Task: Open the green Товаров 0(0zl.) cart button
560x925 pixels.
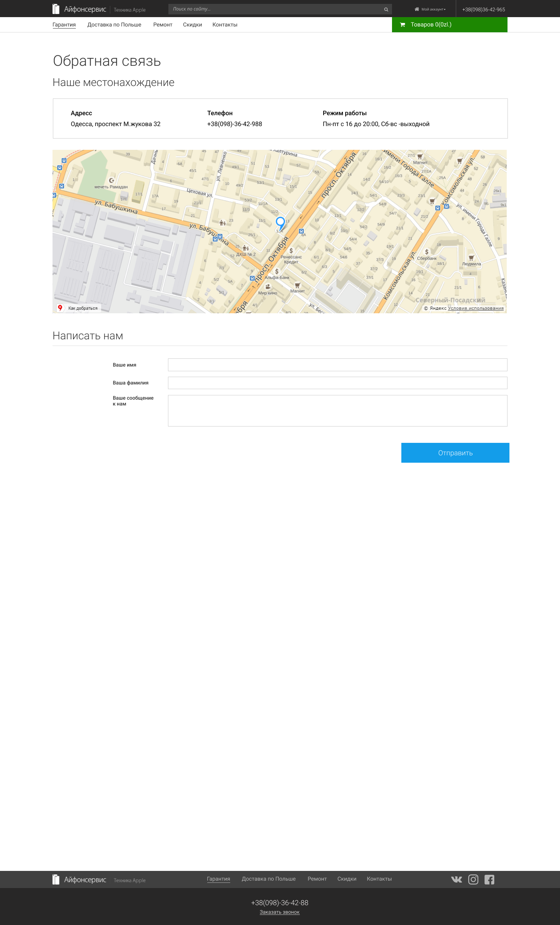Action: (450, 25)
